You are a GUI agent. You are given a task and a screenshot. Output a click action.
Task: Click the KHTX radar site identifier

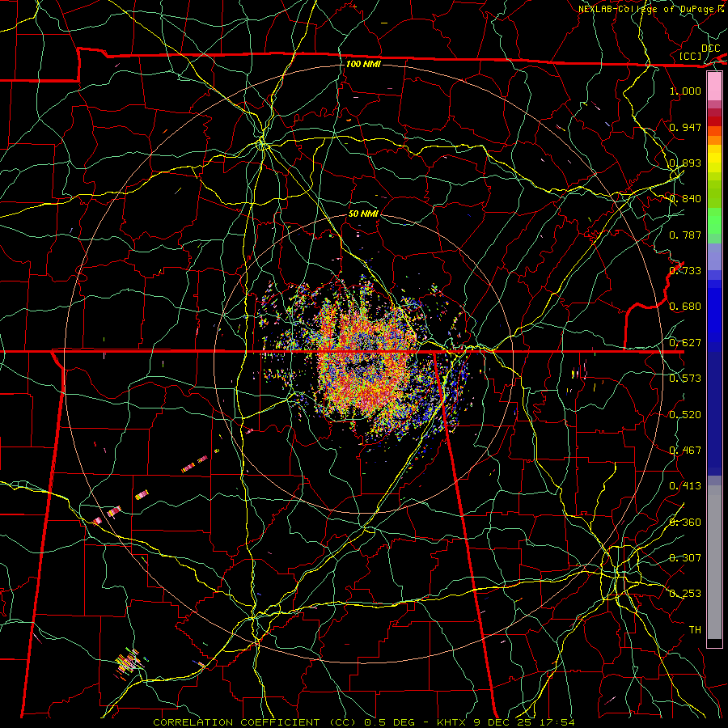click(451, 722)
